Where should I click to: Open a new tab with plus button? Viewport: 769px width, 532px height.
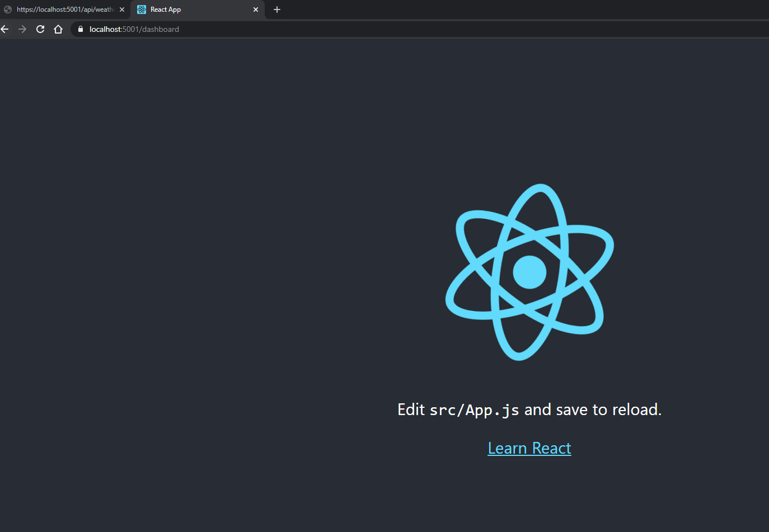(277, 10)
